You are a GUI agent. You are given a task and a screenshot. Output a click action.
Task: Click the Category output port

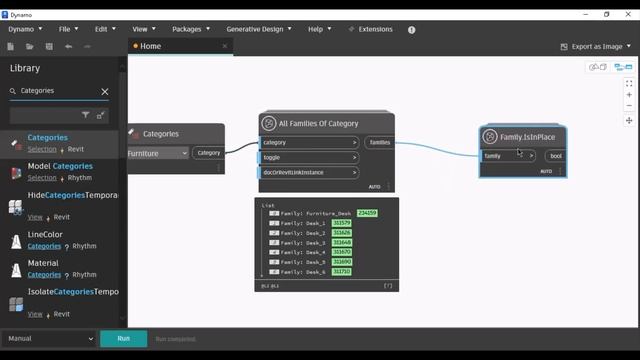pyautogui.click(x=209, y=153)
